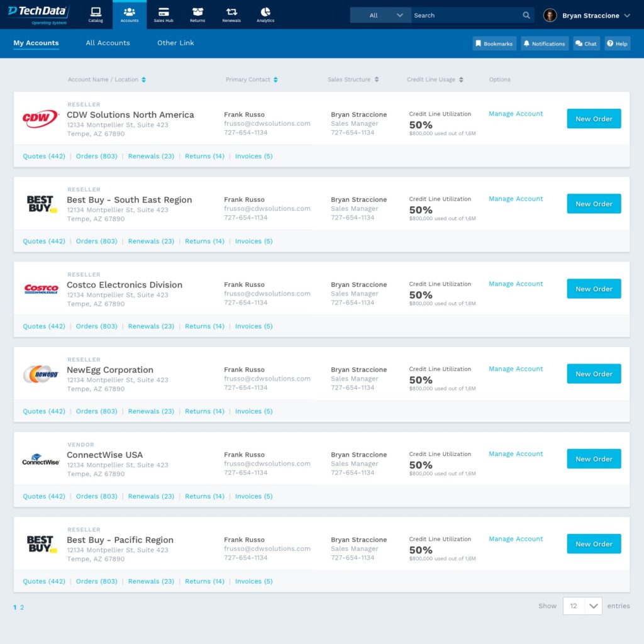Open Costco Electronics Division account name
The image size is (644, 644).
click(125, 285)
